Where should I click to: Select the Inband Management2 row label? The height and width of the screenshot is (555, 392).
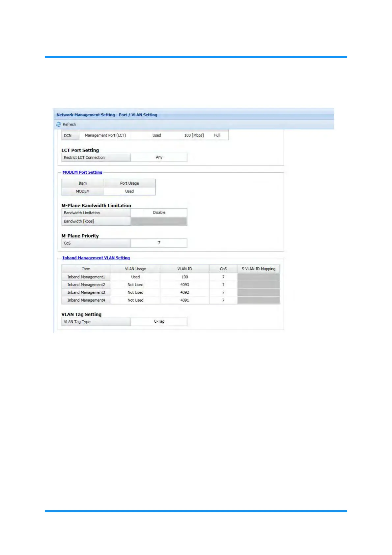[86, 284]
